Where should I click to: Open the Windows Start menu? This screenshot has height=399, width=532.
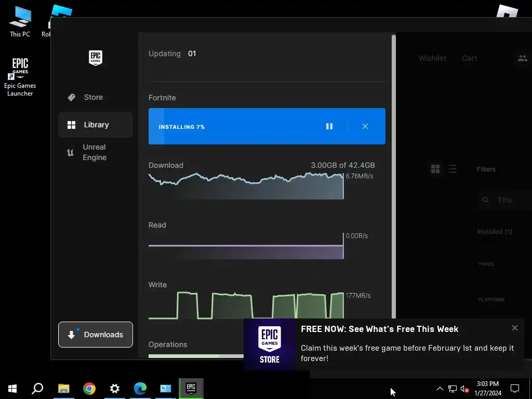12,389
